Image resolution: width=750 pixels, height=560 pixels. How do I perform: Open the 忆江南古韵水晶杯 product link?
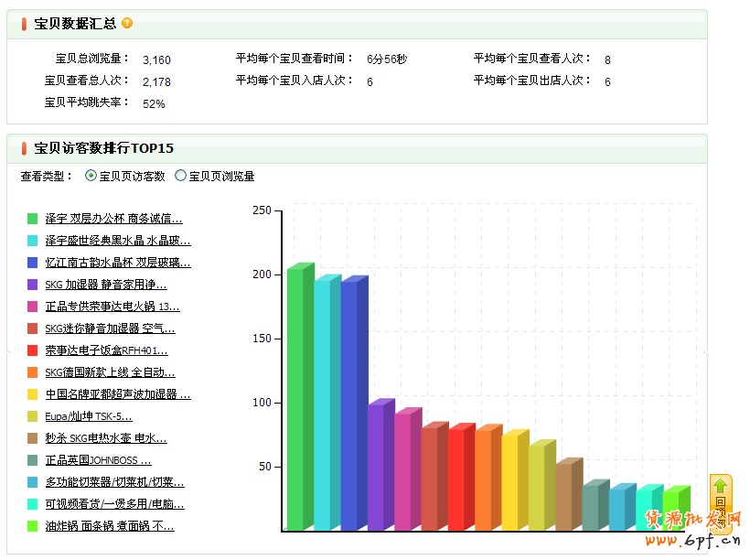point(118,263)
